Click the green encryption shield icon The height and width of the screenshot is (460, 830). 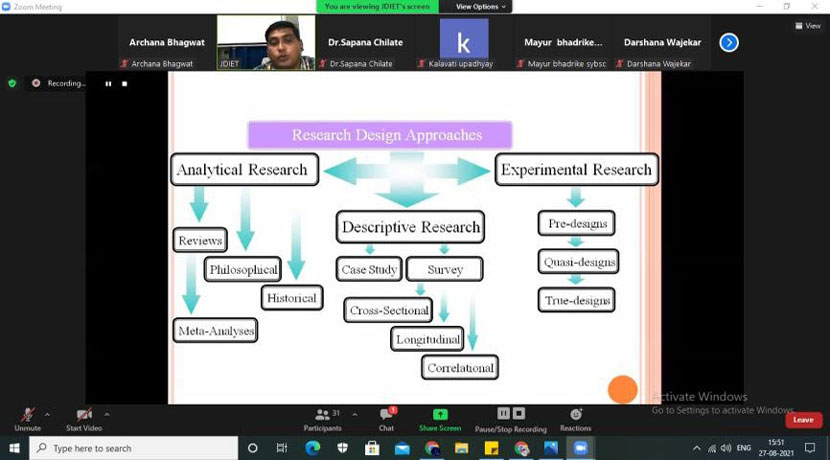(12, 83)
